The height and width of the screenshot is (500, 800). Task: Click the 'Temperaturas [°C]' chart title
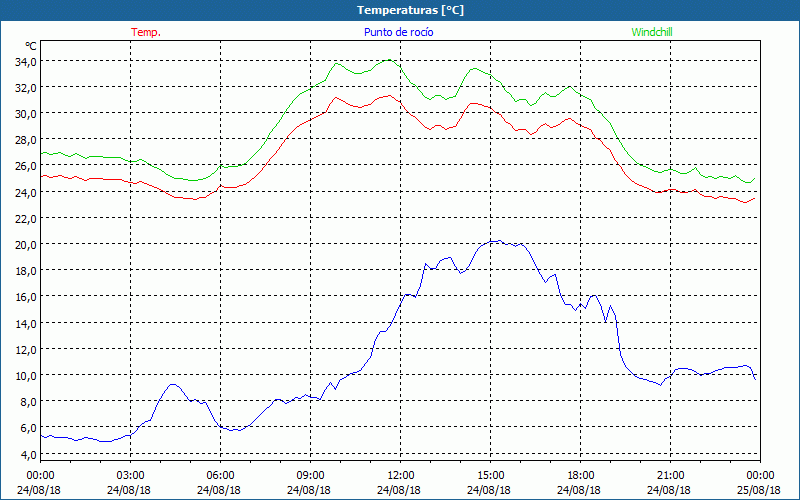click(x=410, y=10)
